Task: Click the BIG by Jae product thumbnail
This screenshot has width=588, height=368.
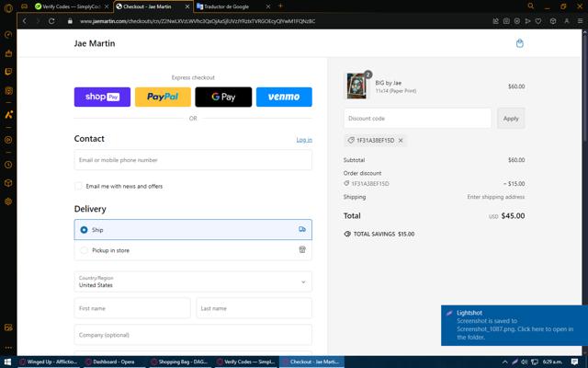Action: (356, 86)
